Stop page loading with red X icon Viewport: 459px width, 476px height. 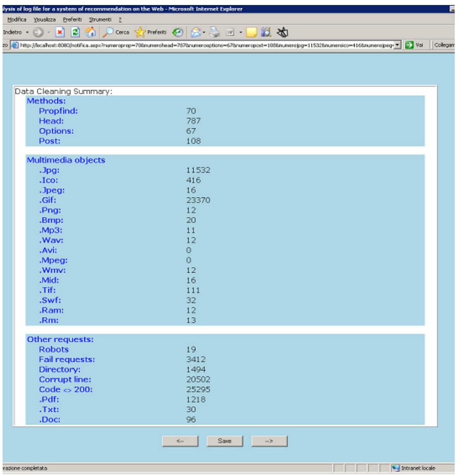coord(60,32)
